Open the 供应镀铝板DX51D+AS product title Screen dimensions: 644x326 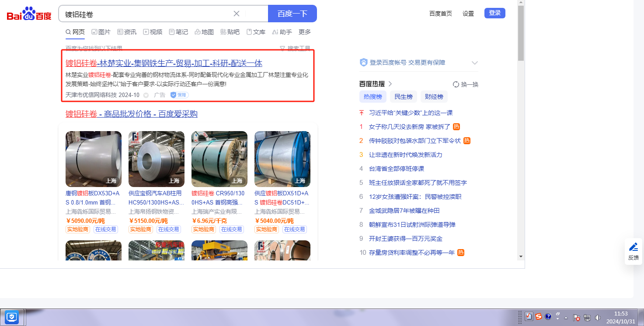pos(282,198)
